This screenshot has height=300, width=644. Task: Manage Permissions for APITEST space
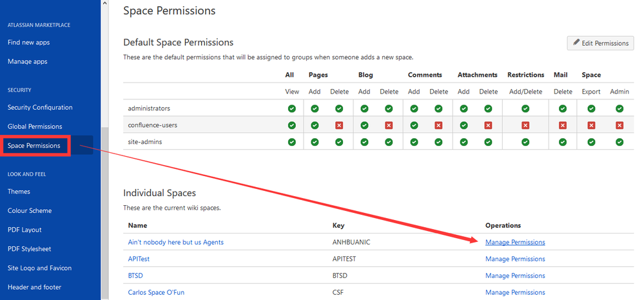pyautogui.click(x=515, y=259)
